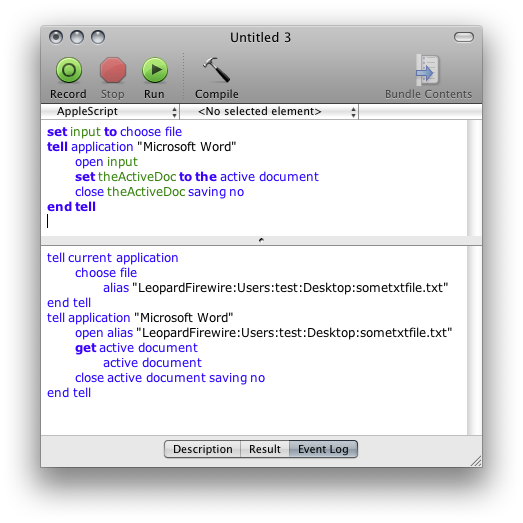This screenshot has height=523, width=523.
Task: Click the Compile toolbar label
Action: pos(217,94)
